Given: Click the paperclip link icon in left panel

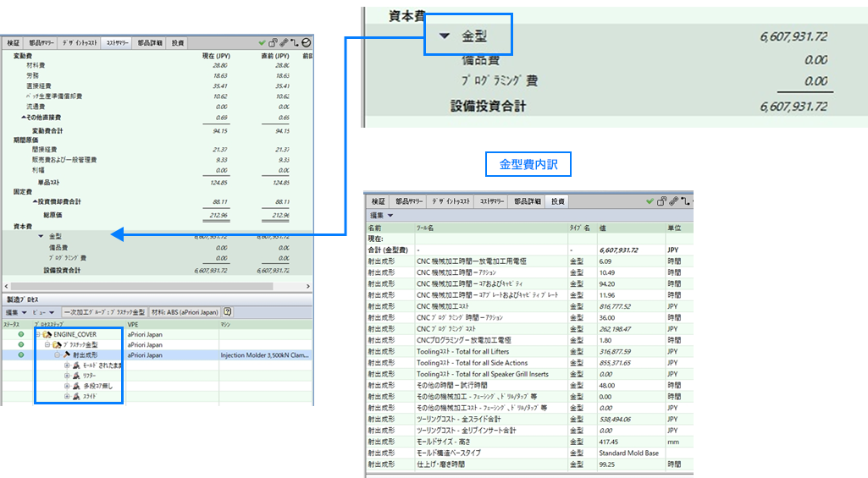Looking at the screenshot, I should 285,41.
